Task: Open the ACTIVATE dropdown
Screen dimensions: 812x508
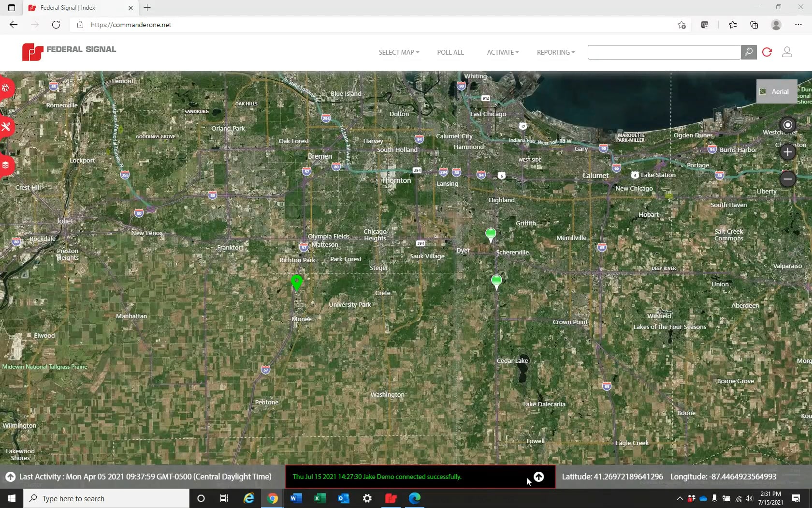Action: pyautogui.click(x=502, y=52)
